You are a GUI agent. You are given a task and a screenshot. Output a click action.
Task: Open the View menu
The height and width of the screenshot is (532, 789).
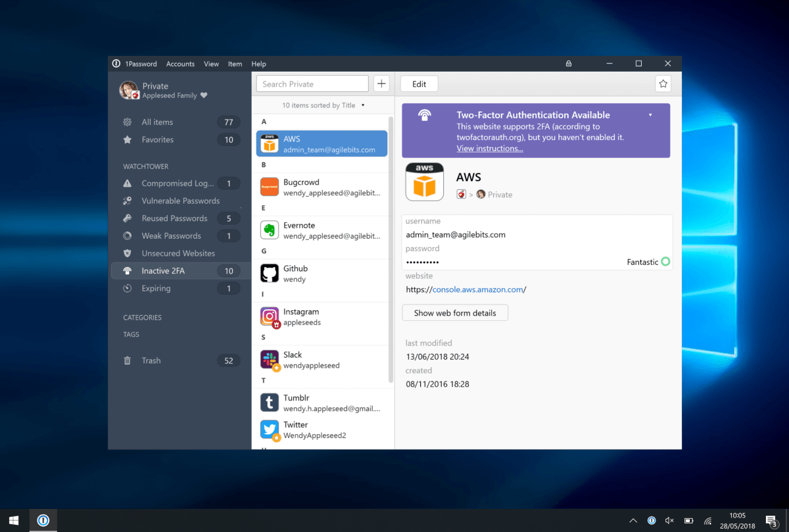pyautogui.click(x=211, y=64)
